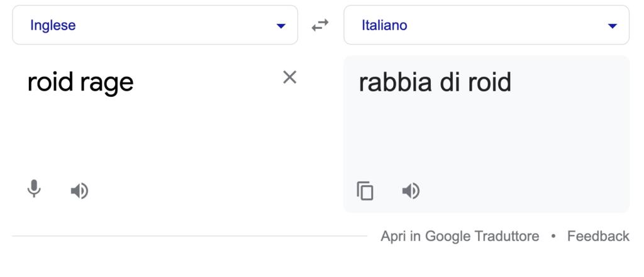The image size is (644, 277).
Task: Play audio of the Italian translation
Action: [411, 190]
